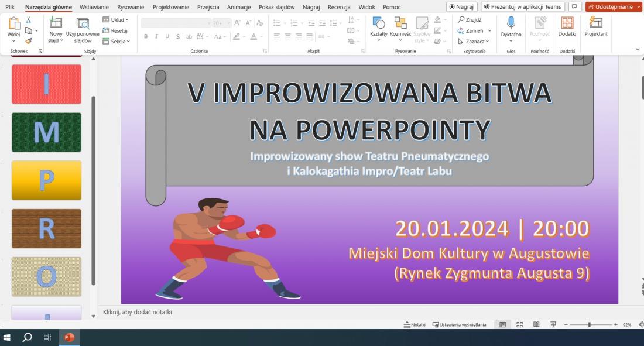This screenshot has height=346, width=644.
Task: Click the Dyktafon microphone icon
Action: [x=511, y=23]
